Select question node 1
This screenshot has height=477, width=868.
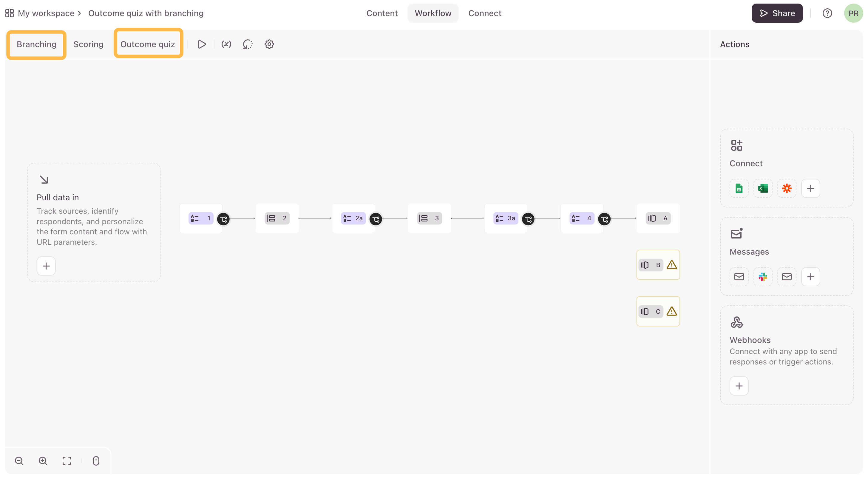coord(201,218)
